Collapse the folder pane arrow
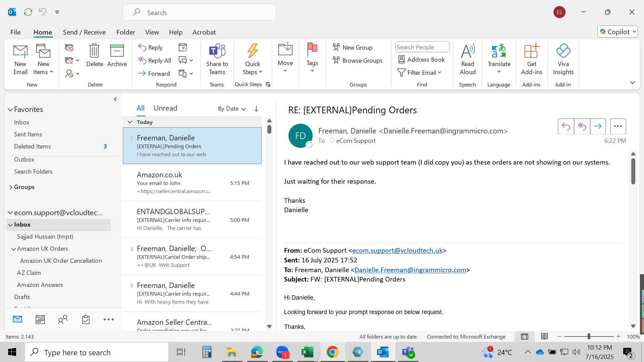This screenshot has width=644, height=362. [x=115, y=99]
